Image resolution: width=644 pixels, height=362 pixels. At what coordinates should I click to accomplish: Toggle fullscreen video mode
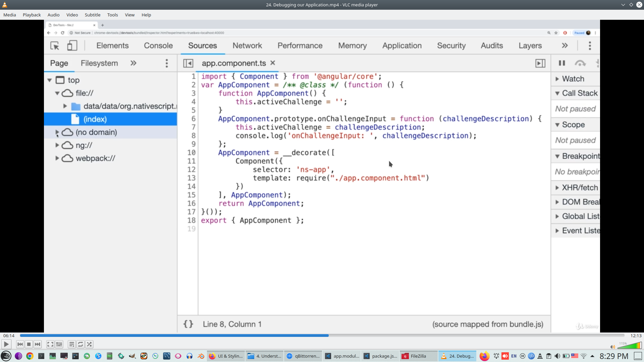click(50, 344)
